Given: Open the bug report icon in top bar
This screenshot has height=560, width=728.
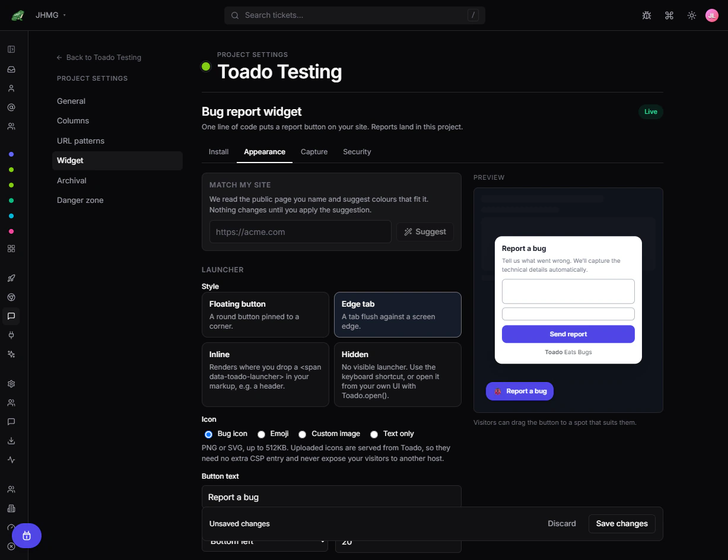Looking at the screenshot, I should coord(647,15).
